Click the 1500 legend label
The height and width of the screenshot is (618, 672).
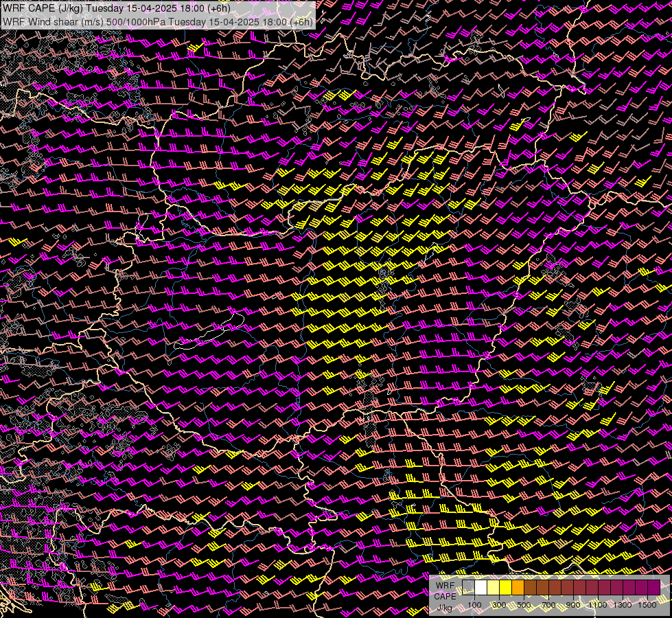[647, 605]
